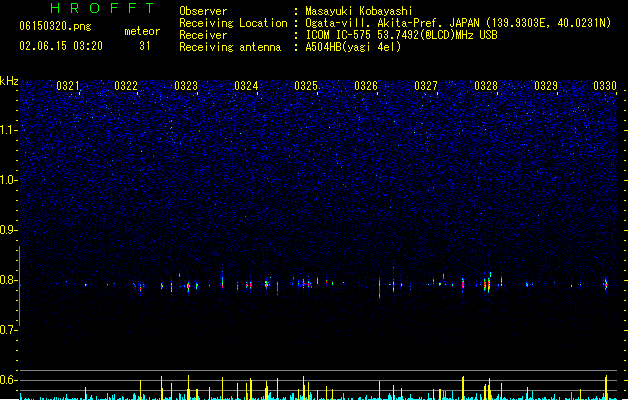Click the 'meteor' count label
This screenshot has height=400, width=629.
coord(142,31)
